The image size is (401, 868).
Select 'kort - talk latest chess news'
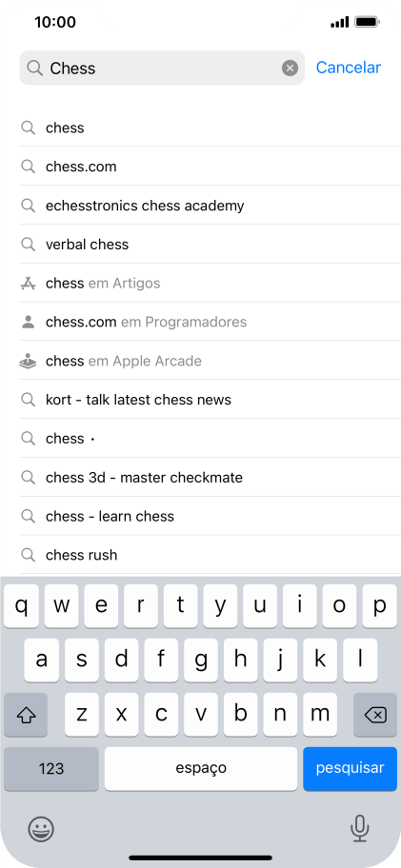210,400
